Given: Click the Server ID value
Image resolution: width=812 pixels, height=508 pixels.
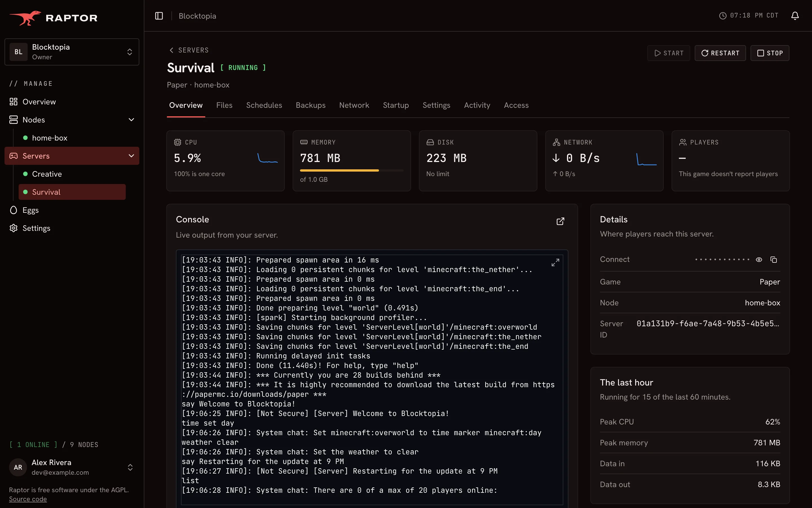Looking at the screenshot, I should point(708,323).
